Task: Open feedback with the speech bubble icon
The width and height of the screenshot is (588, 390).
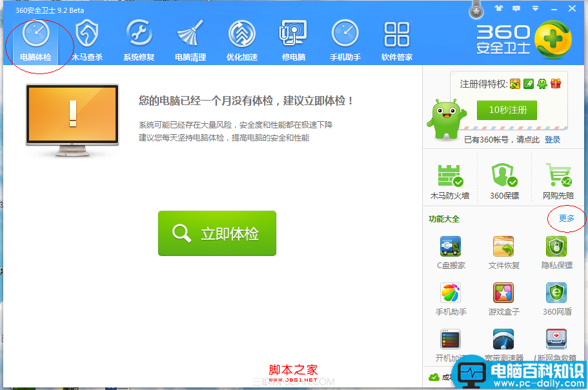Action: (516, 10)
